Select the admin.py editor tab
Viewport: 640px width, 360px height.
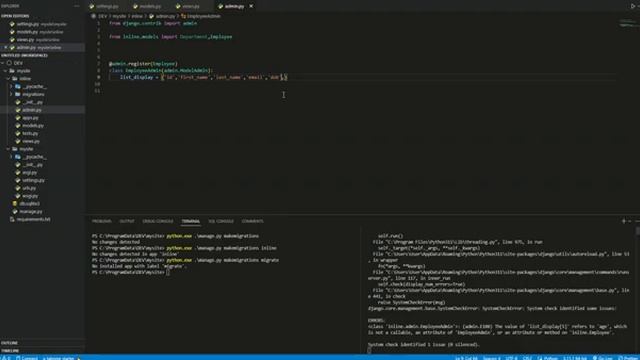tap(234, 6)
